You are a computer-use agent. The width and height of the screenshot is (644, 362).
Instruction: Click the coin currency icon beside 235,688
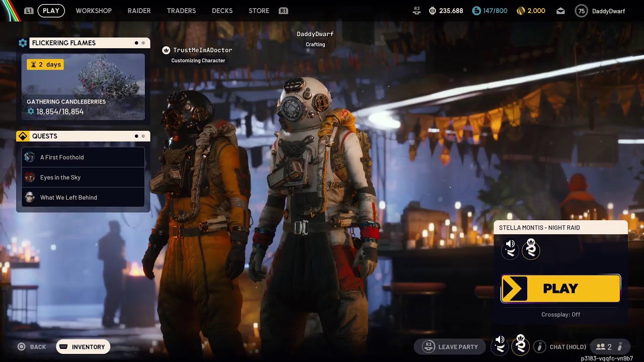[433, 11]
